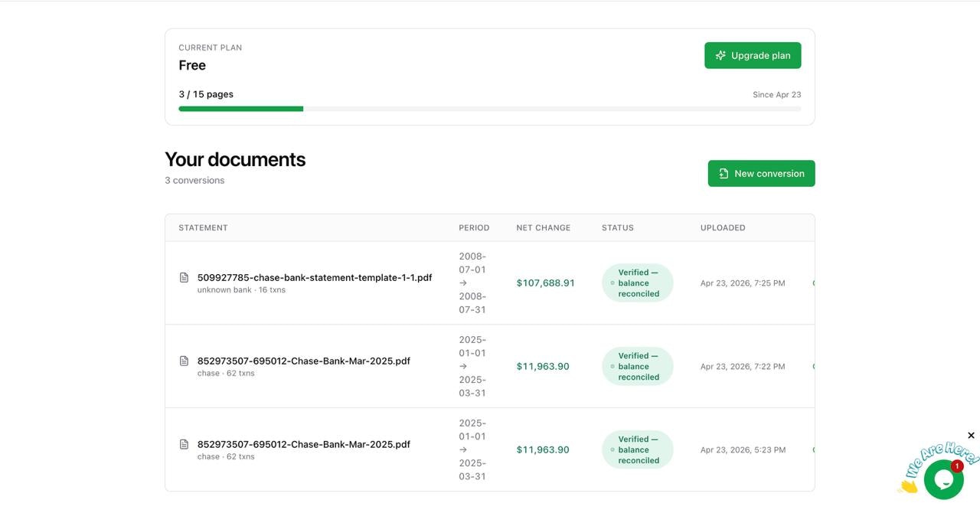Sort documents by the NET CHANGE column header
Screen dimensions: 980x513
(x=544, y=227)
